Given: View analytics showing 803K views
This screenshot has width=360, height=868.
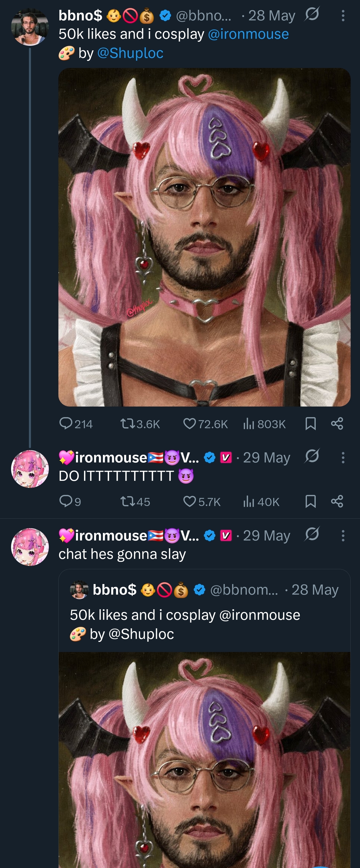Looking at the screenshot, I should (x=248, y=424).
